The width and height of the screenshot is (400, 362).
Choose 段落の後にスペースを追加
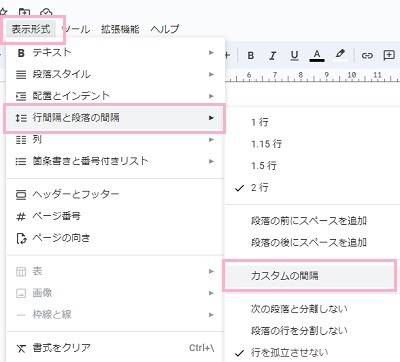[313, 242]
